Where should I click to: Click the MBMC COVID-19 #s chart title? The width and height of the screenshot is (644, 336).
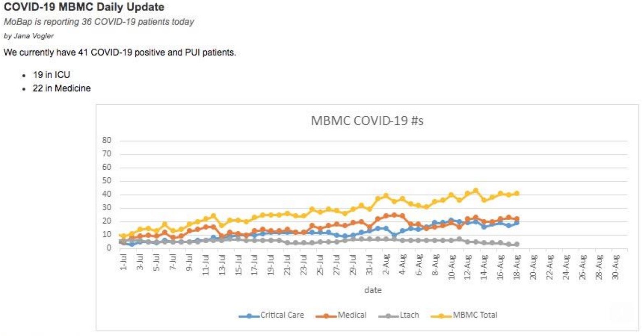[367, 121]
